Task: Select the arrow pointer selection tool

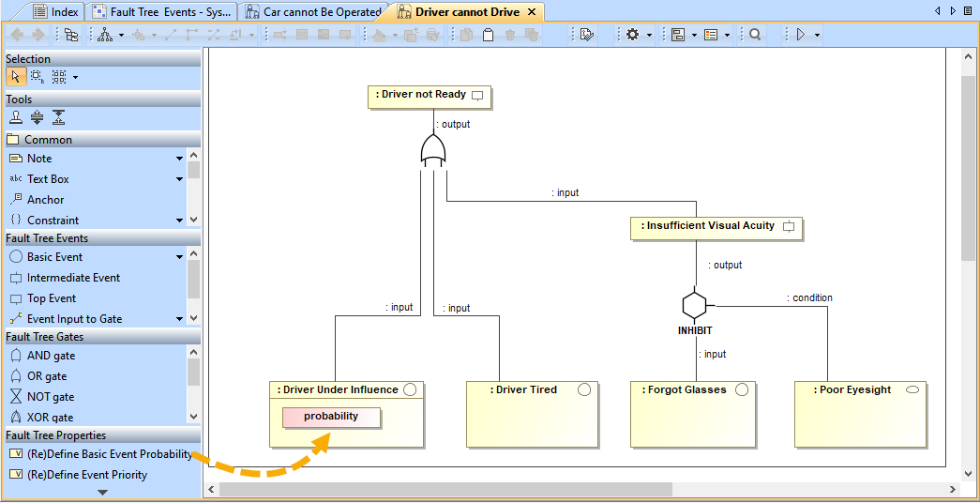Action: (x=16, y=77)
